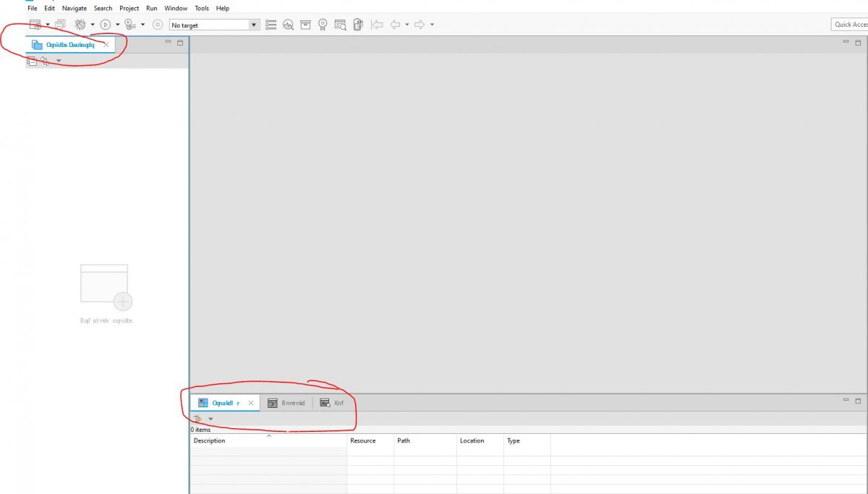
Task: Click the debug bug icon in toolbar
Action: [x=80, y=25]
